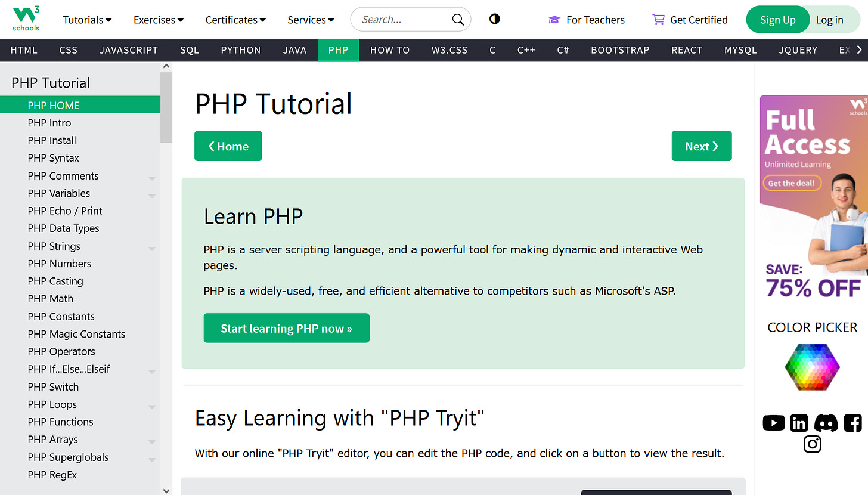Select the HOW TO tab

pyautogui.click(x=390, y=50)
